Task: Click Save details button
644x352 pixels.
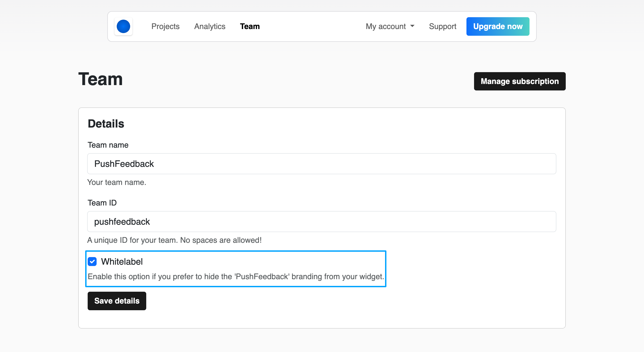Action: (x=117, y=301)
